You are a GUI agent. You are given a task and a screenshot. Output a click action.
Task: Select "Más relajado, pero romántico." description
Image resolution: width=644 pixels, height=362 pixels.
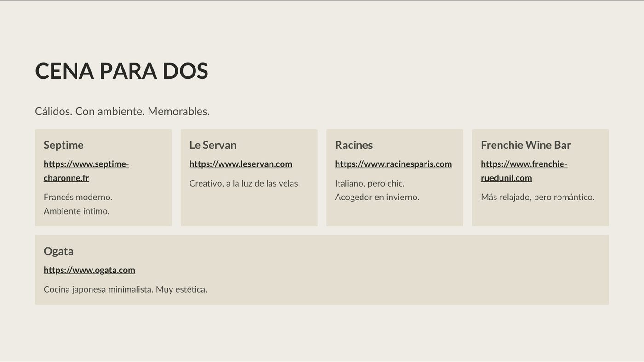point(538,197)
